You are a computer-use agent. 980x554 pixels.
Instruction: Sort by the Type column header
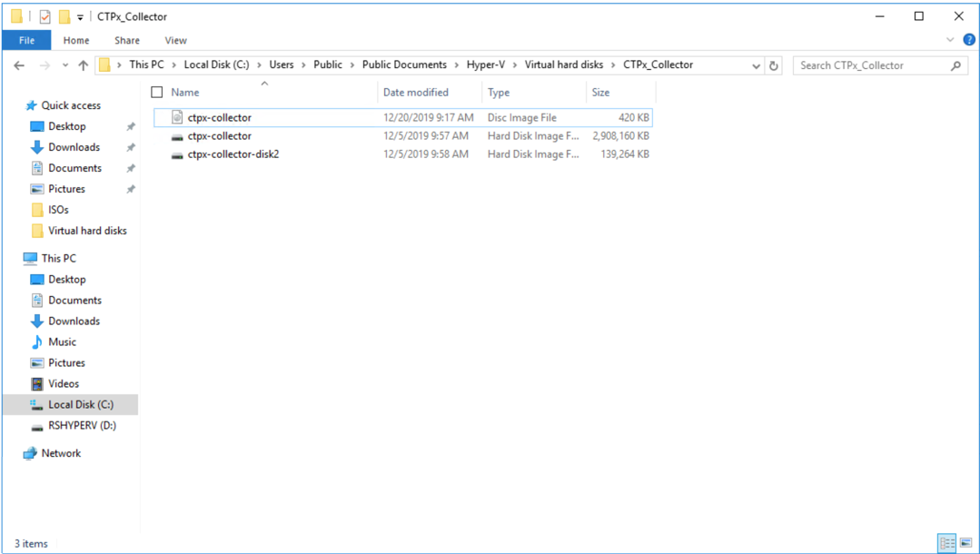499,92
